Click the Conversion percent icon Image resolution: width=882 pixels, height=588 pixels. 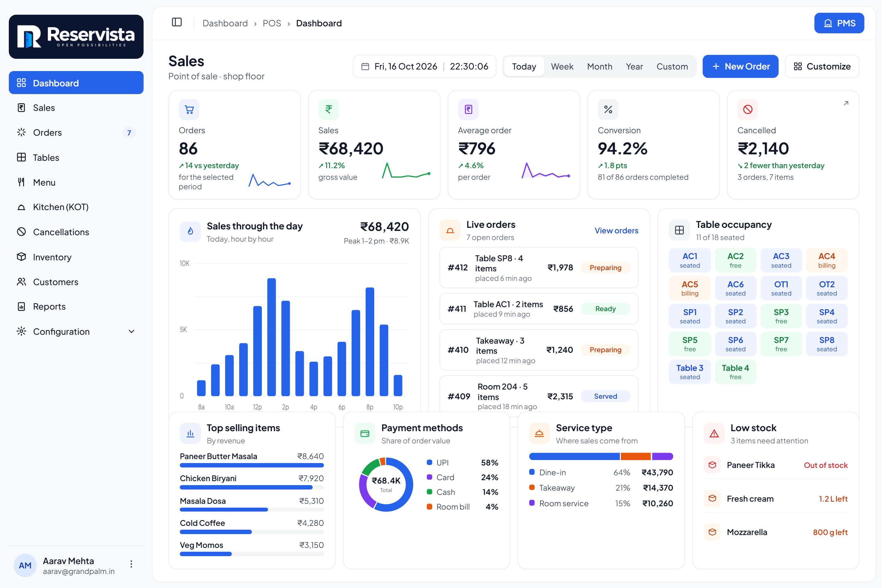coord(608,110)
